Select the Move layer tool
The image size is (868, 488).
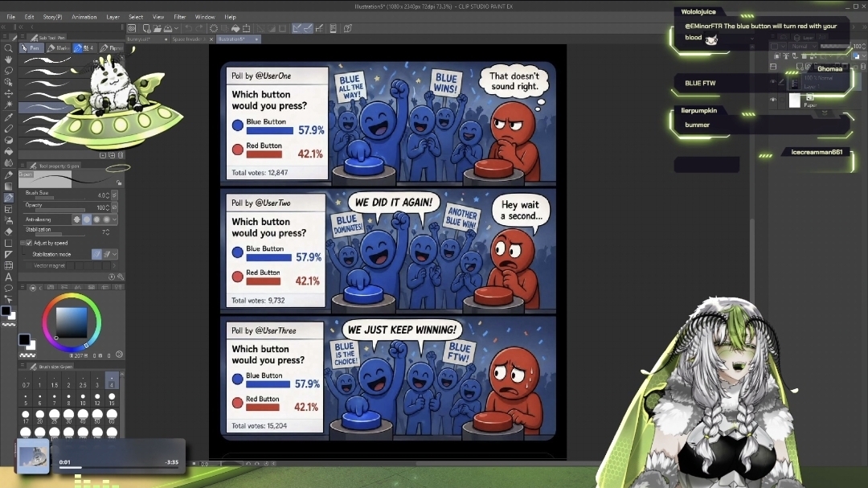coord(8,93)
